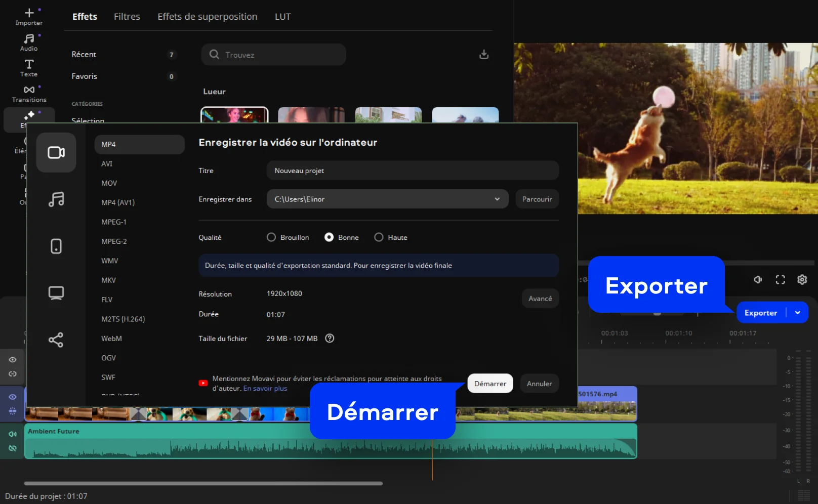Open the share upload export icon
This screenshot has width=818, height=504.
56,340
